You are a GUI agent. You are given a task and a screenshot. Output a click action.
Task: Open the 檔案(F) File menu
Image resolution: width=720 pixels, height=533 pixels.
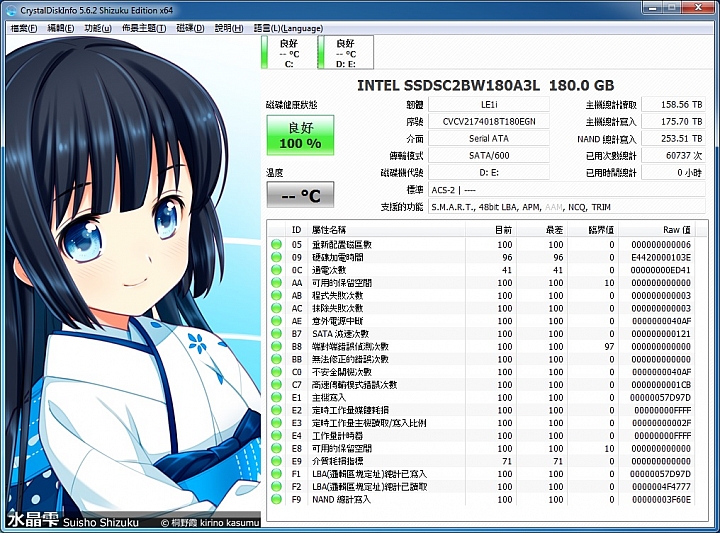23,28
